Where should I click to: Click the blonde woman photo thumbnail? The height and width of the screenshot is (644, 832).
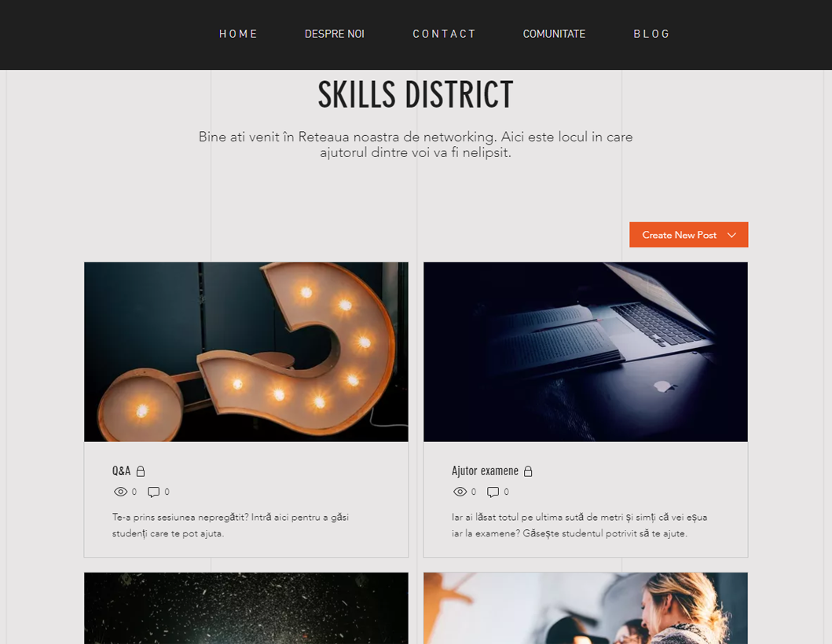pos(585,608)
